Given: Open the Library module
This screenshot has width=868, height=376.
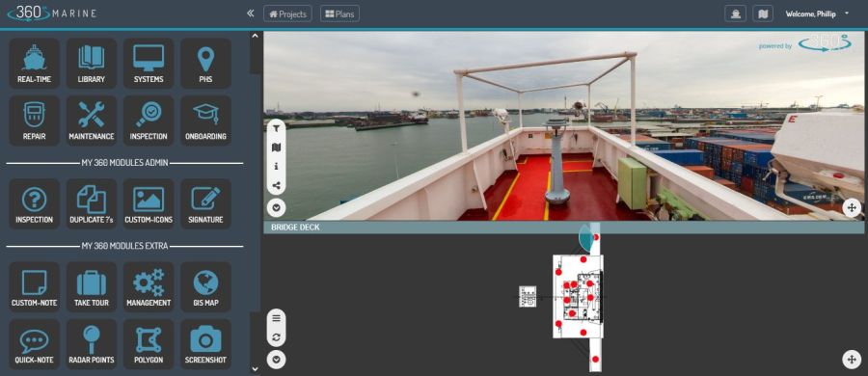Looking at the screenshot, I should pos(92,63).
